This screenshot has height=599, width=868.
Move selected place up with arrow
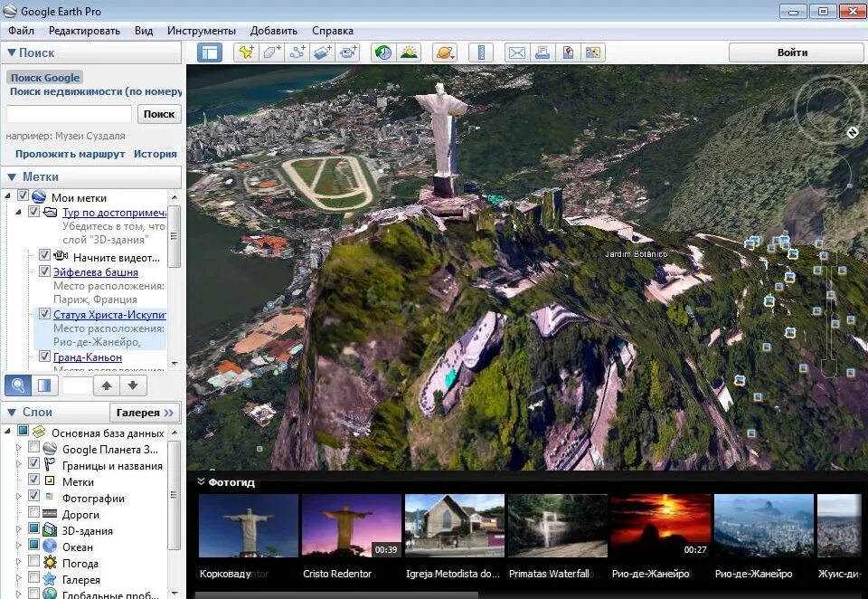tap(107, 385)
